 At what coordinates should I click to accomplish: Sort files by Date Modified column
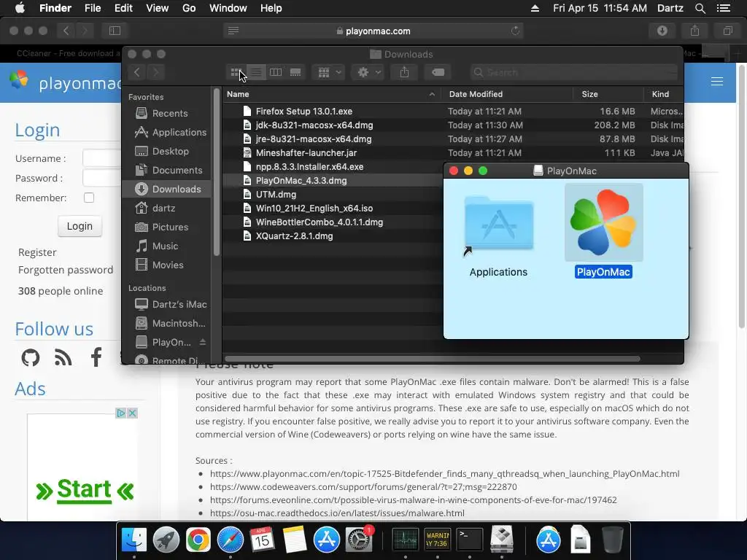pos(507,94)
